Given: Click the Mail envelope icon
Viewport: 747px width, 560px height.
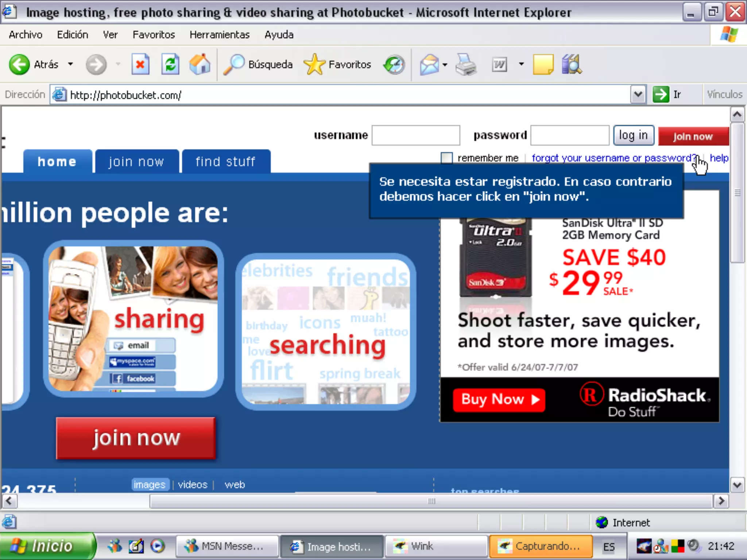Looking at the screenshot, I should (429, 65).
